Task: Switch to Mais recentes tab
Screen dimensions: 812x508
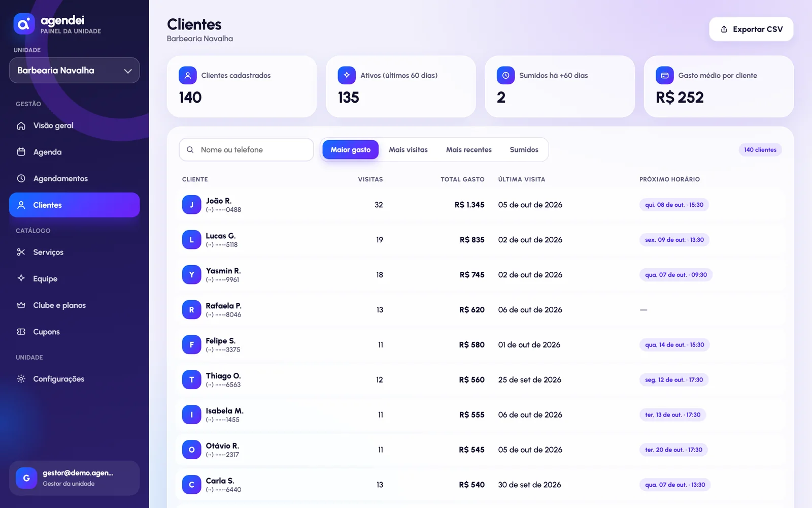Action: [x=469, y=150]
